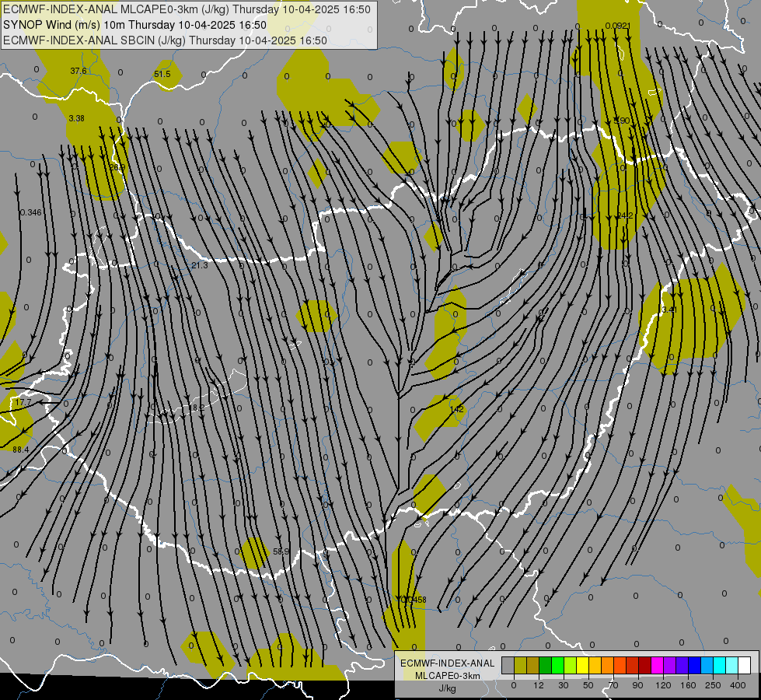Select the white legend swatch
The width and height of the screenshot is (761, 700).
coord(745,666)
